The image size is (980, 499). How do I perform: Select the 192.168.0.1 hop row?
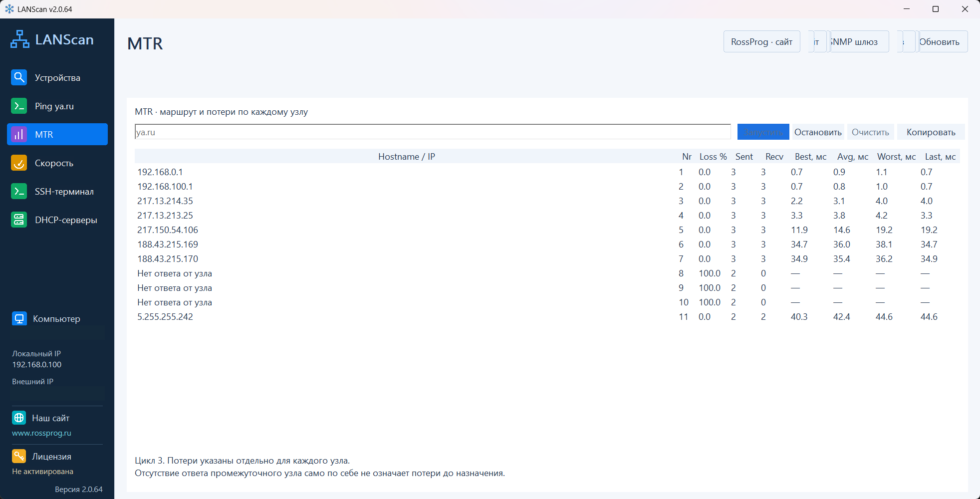[x=547, y=172]
